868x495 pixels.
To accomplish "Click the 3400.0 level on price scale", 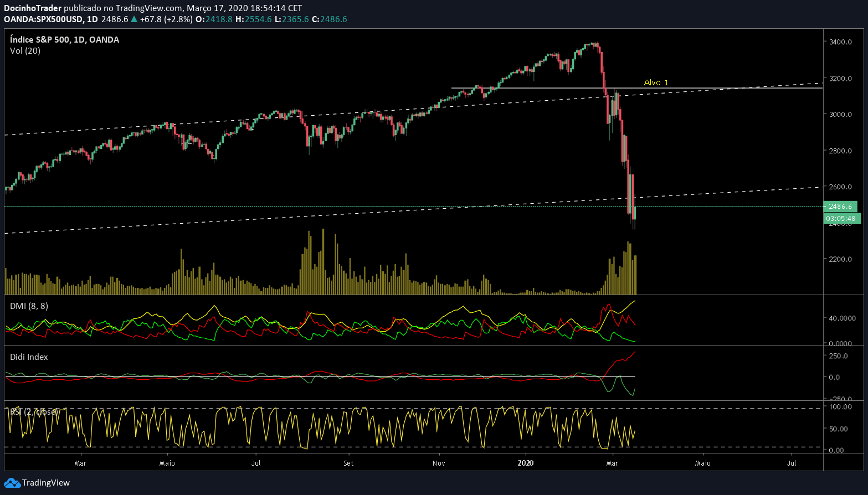I will point(840,42).
